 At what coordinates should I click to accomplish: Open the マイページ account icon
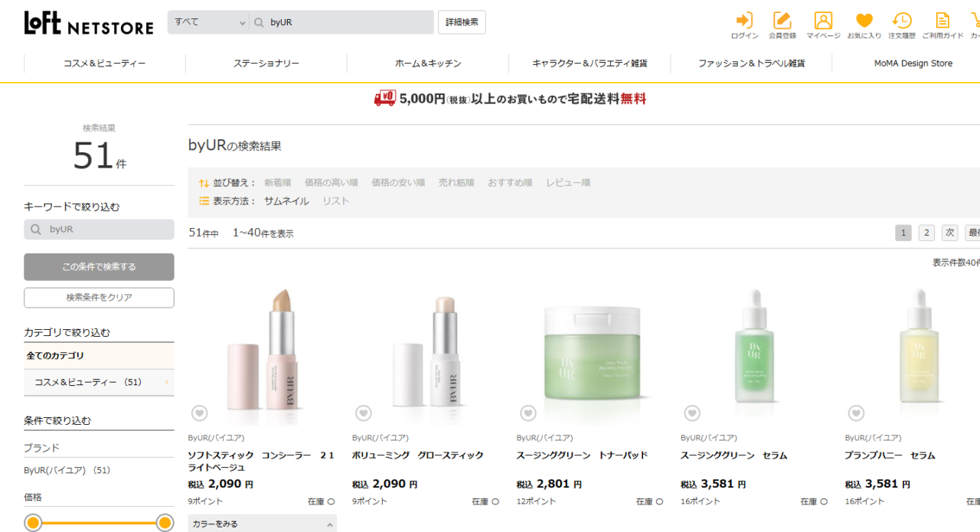[823, 25]
